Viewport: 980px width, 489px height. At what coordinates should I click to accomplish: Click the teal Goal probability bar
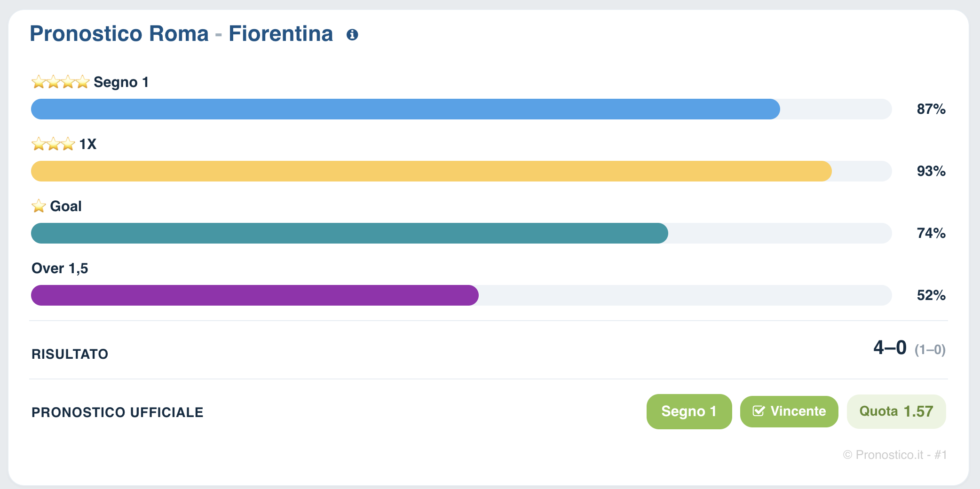click(349, 233)
